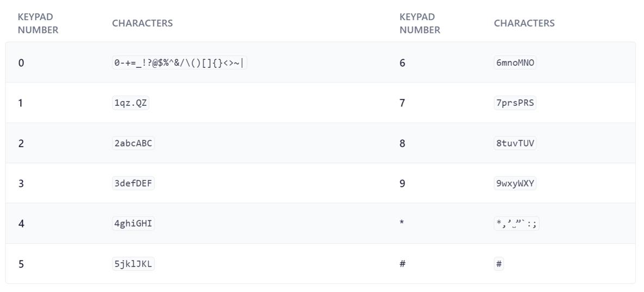Click the asterisk in keypad number column
This screenshot has width=644, height=292.
pos(402,224)
